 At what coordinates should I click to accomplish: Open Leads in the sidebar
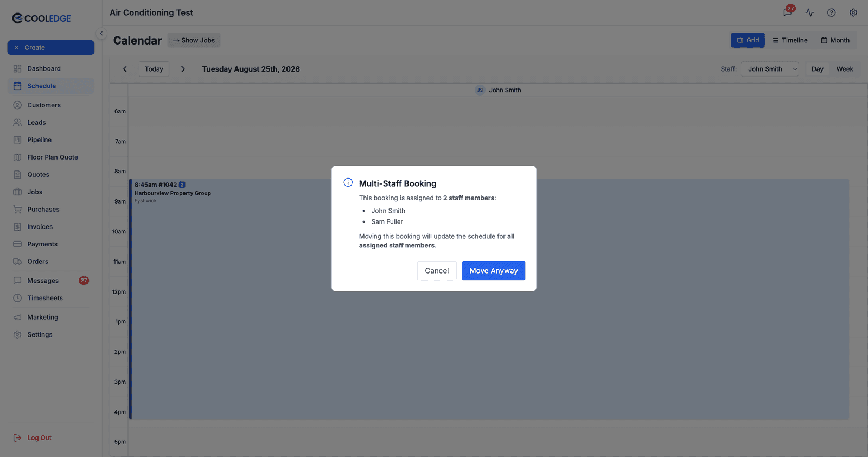tap(51, 122)
